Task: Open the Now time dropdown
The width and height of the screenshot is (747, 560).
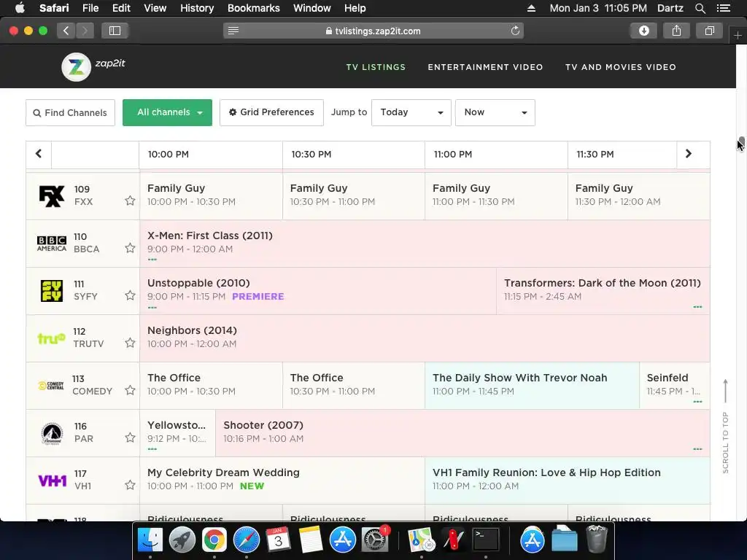Action: (x=495, y=112)
